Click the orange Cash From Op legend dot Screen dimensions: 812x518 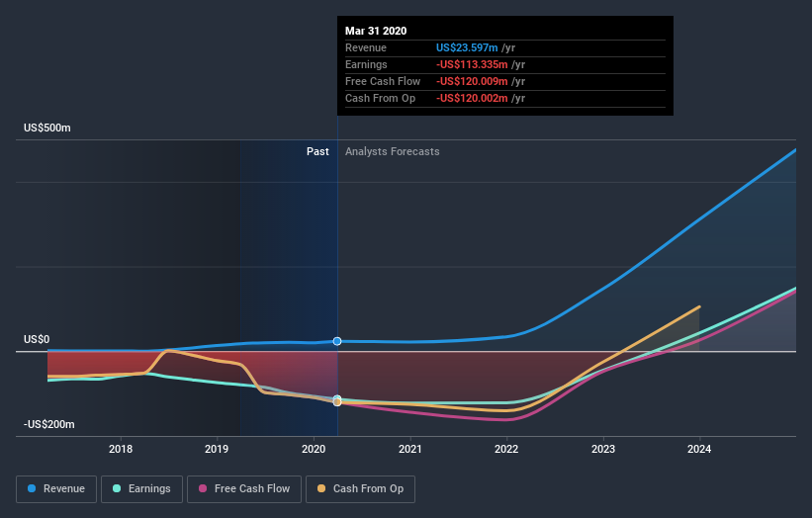click(x=321, y=488)
